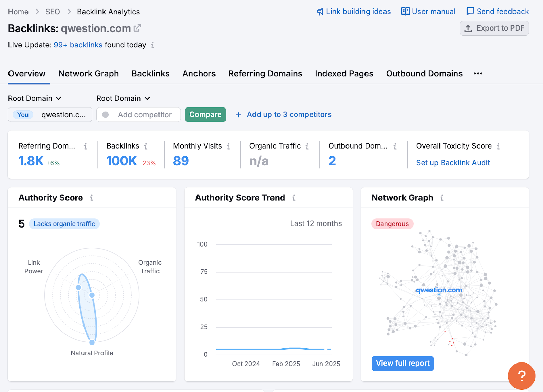The width and height of the screenshot is (543, 392).
Task: Click info icon beside Overall Toxicity Score
Action: (498, 146)
